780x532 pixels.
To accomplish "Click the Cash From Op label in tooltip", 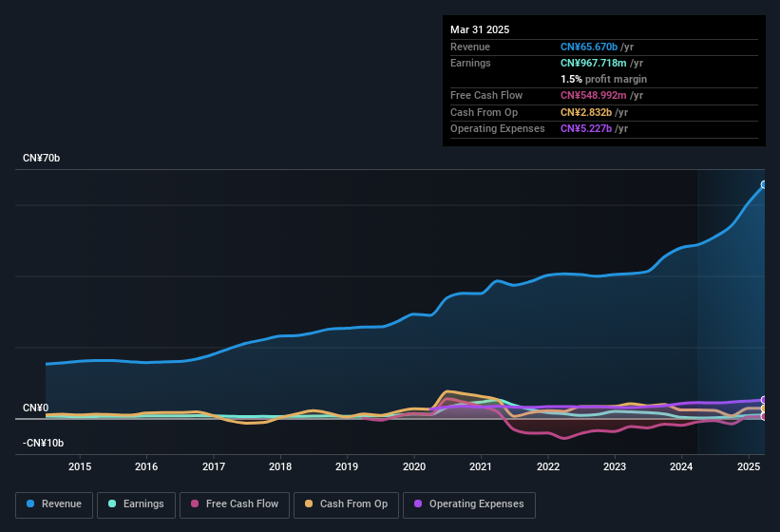I will click(x=484, y=112).
